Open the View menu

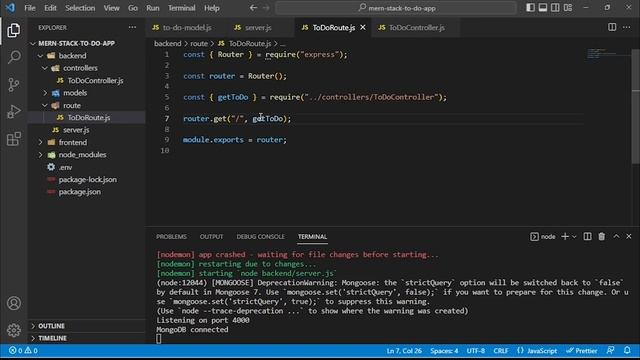point(111,8)
